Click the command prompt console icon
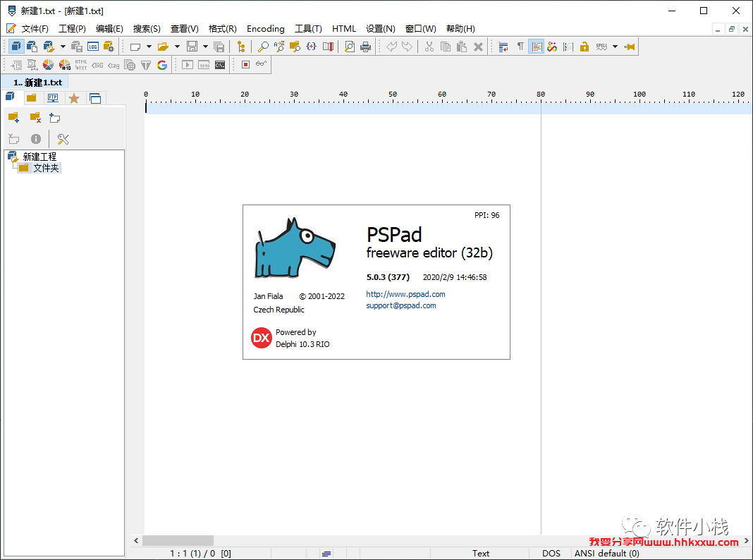This screenshot has height=560, width=753. pyautogui.click(x=220, y=65)
